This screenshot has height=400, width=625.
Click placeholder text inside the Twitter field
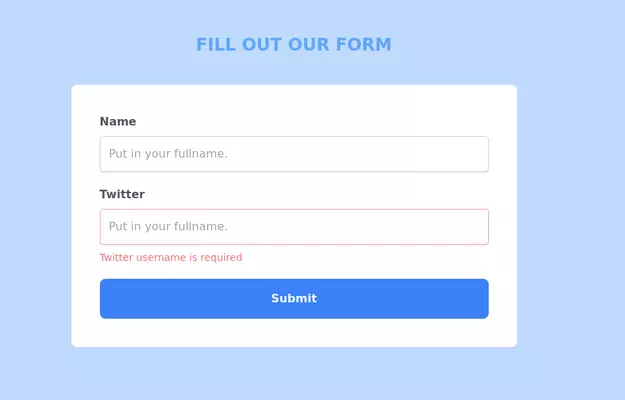(168, 226)
